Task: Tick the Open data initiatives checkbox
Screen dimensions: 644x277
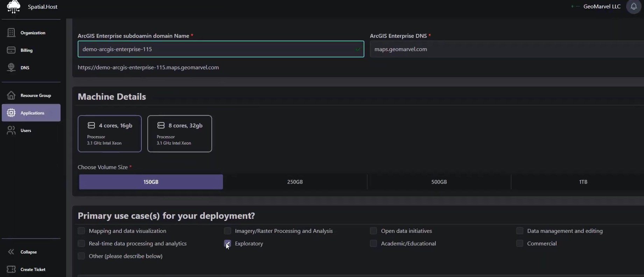Action: coord(373,231)
